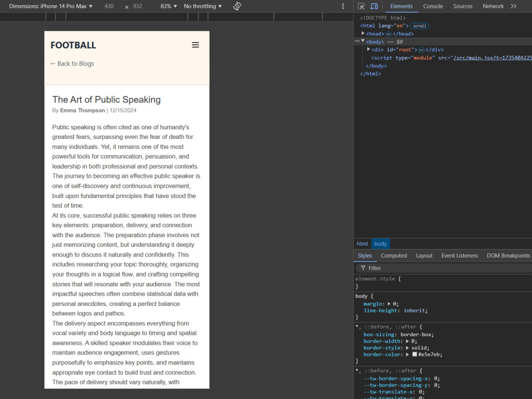Switch to the Sources tab
The height and width of the screenshot is (399, 532).
[x=462, y=6]
